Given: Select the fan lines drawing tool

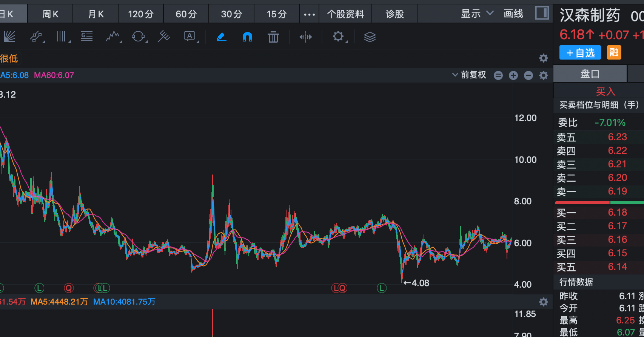Looking at the screenshot, I should tap(9, 37).
